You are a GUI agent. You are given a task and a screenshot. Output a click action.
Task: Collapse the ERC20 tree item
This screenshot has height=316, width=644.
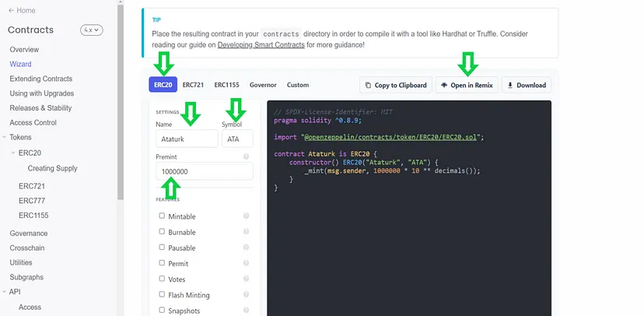[x=13, y=153]
